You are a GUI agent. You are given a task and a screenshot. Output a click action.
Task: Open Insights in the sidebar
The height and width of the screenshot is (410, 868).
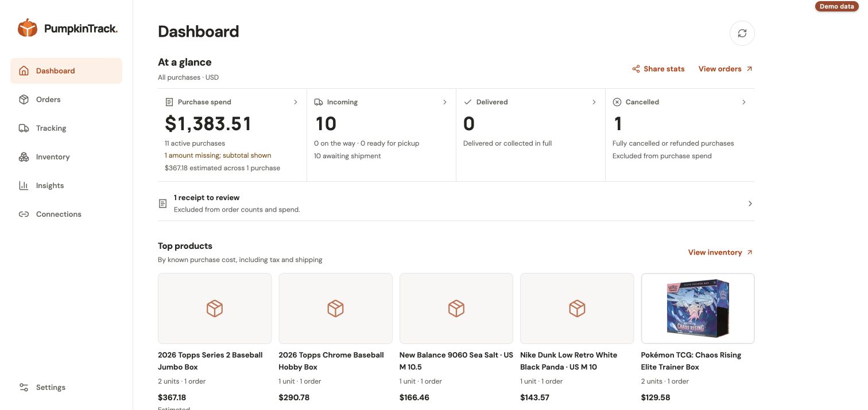tap(66, 185)
